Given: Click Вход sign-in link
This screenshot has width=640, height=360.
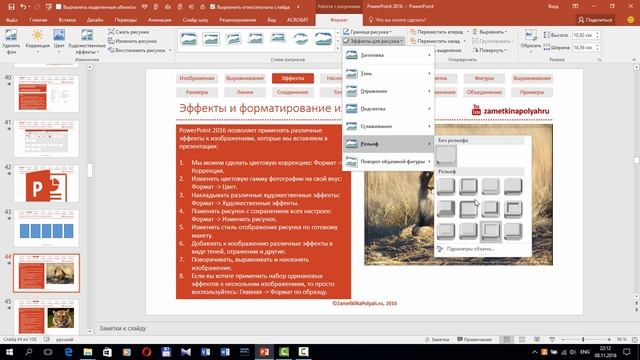Looking at the screenshot, I should [x=553, y=7].
